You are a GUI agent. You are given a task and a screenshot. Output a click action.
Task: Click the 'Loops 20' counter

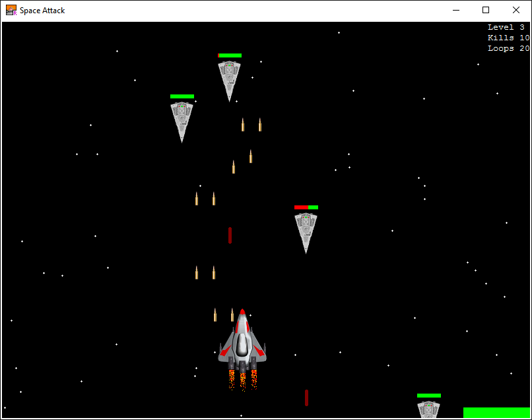click(509, 48)
